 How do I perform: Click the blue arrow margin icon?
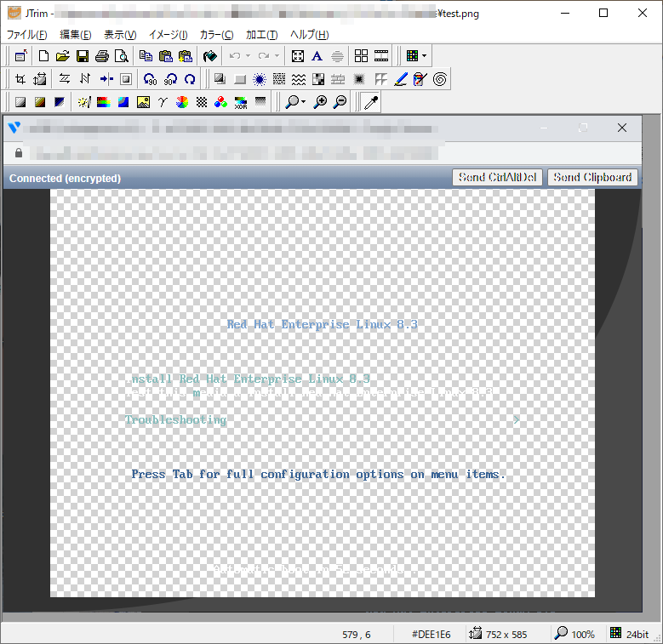pyautogui.click(x=106, y=79)
